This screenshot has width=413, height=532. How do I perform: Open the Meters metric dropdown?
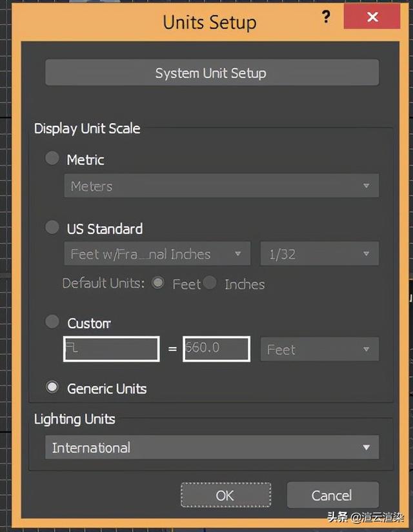click(x=221, y=186)
